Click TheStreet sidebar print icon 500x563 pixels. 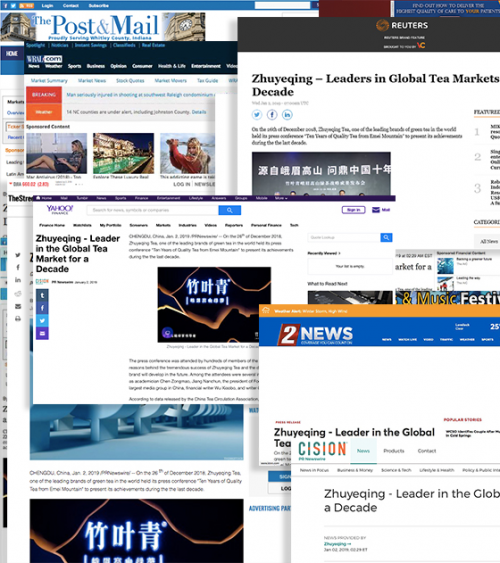[x=18, y=318]
